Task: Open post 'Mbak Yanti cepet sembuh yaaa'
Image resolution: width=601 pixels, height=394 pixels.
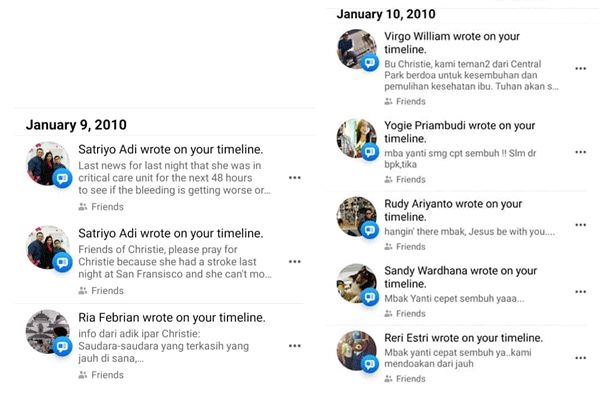Action: 454,299
